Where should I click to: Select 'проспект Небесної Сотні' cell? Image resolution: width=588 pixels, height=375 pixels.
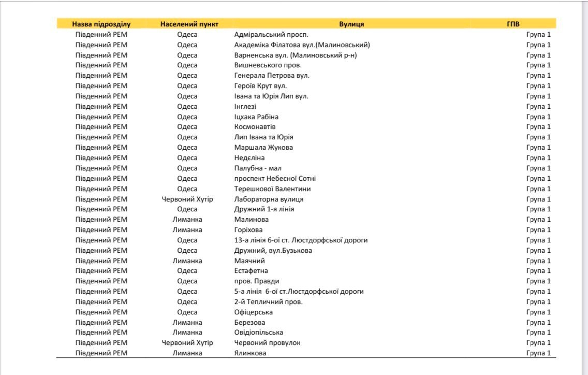[275, 178]
